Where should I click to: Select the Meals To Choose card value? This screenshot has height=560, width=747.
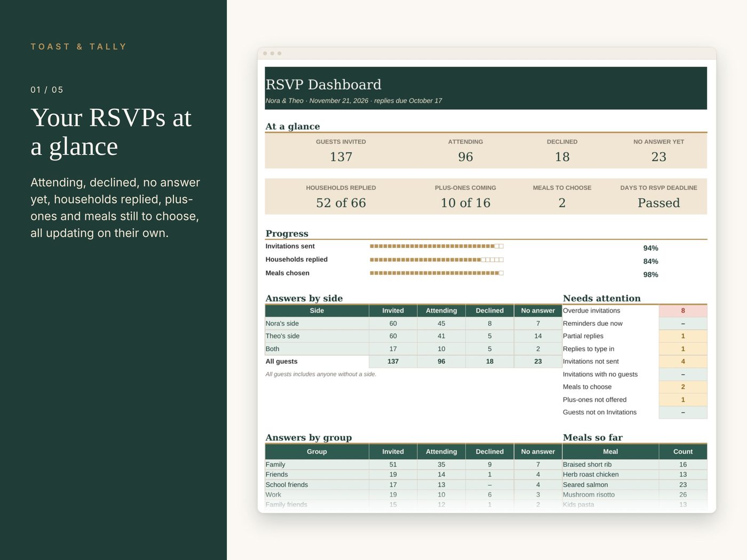562,203
